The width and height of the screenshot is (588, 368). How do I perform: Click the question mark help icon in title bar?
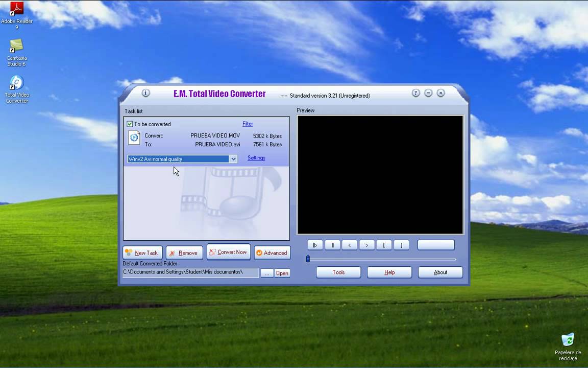point(415,93)
